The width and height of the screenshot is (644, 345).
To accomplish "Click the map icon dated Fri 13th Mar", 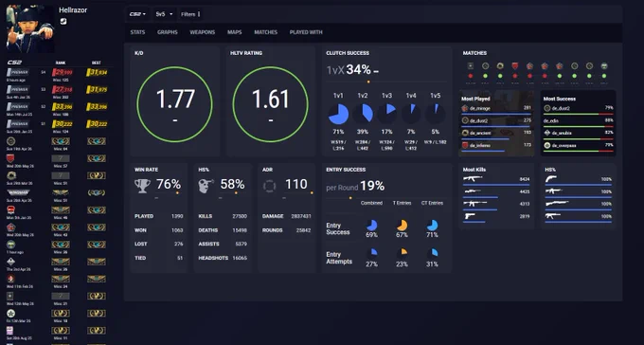I will (11, 314).
